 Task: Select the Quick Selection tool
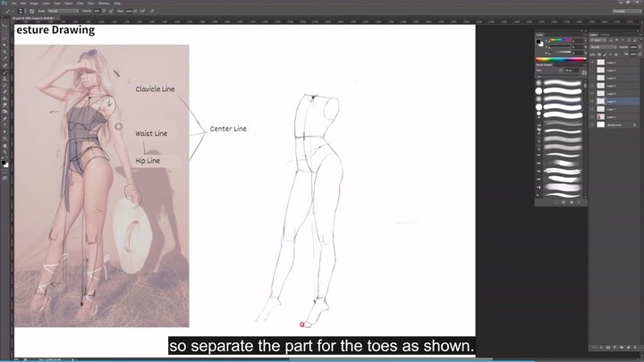point(5,45)
